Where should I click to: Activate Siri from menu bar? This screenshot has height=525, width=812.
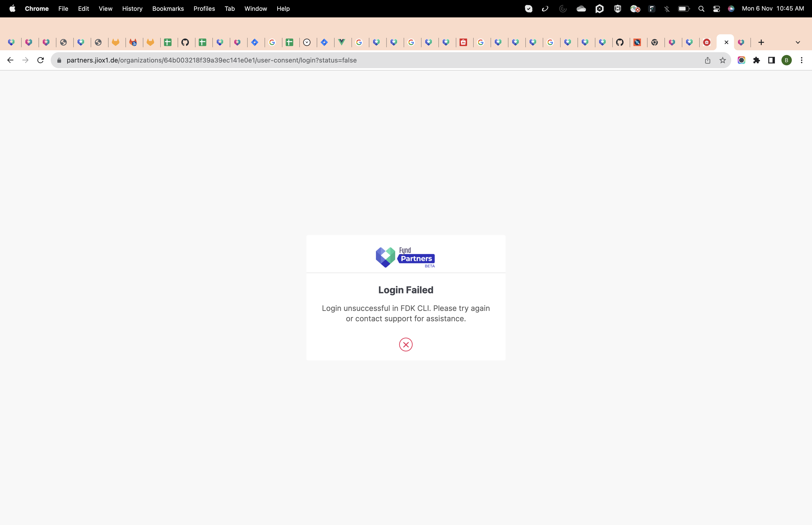731,8
